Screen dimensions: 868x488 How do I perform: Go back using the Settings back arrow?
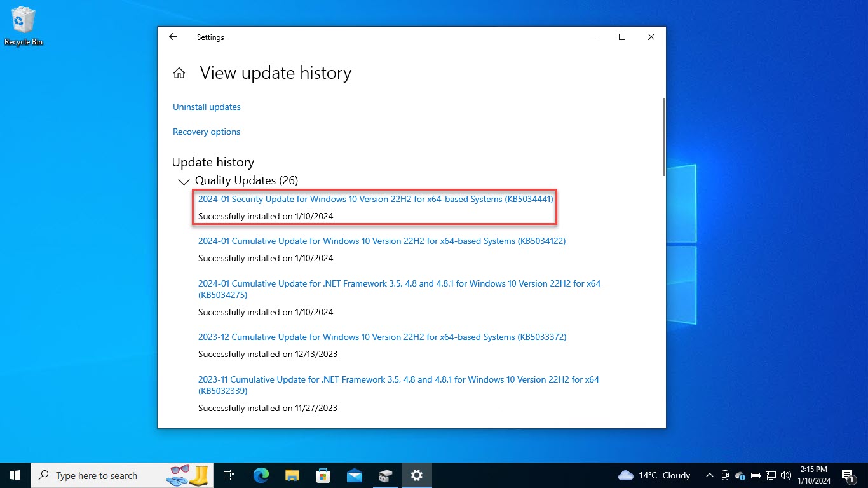pos(173,37)
